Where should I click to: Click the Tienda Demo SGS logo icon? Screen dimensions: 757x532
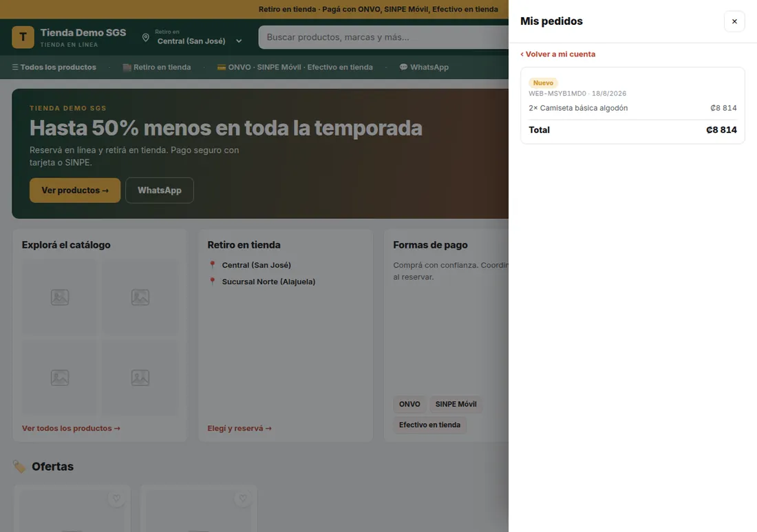(23, 37)
